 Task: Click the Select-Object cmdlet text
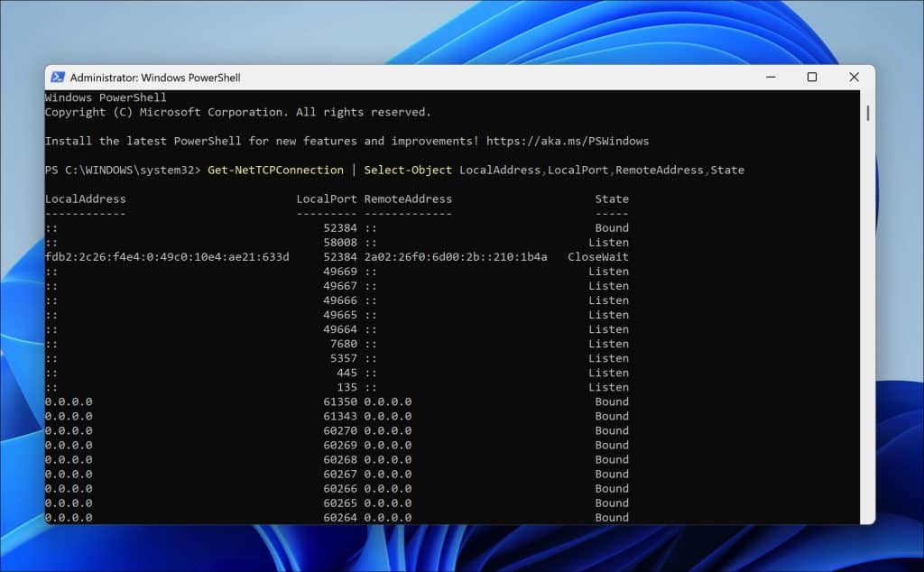click(x=408, y=170)
